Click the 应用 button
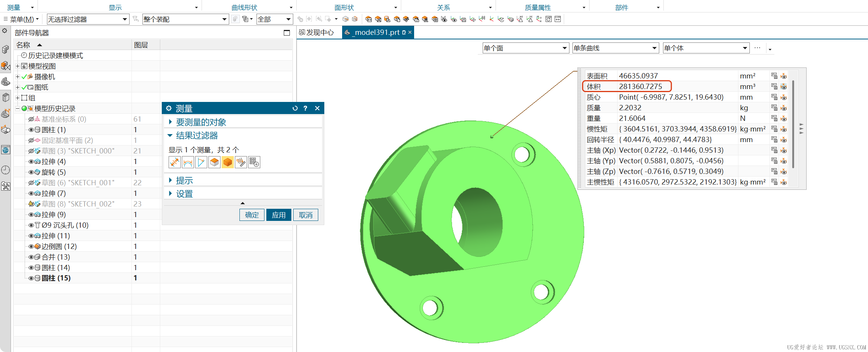 click(x=278, y=215)
